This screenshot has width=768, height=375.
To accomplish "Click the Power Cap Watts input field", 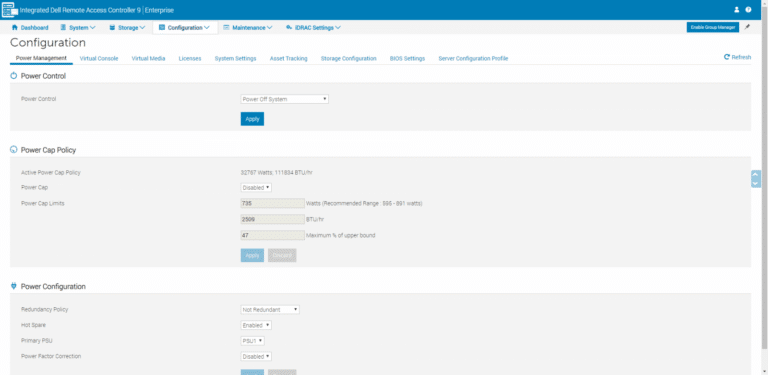I will 272,203.
